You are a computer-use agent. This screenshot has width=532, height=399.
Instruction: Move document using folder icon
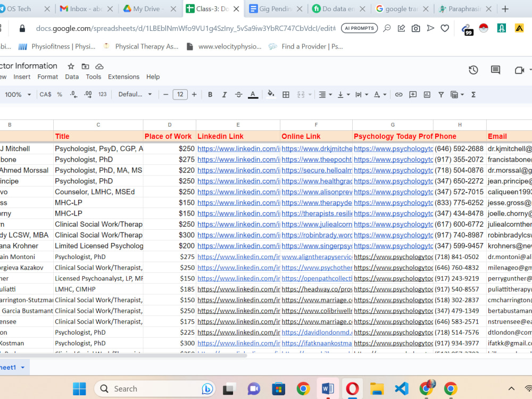click(x=85, y=66)
